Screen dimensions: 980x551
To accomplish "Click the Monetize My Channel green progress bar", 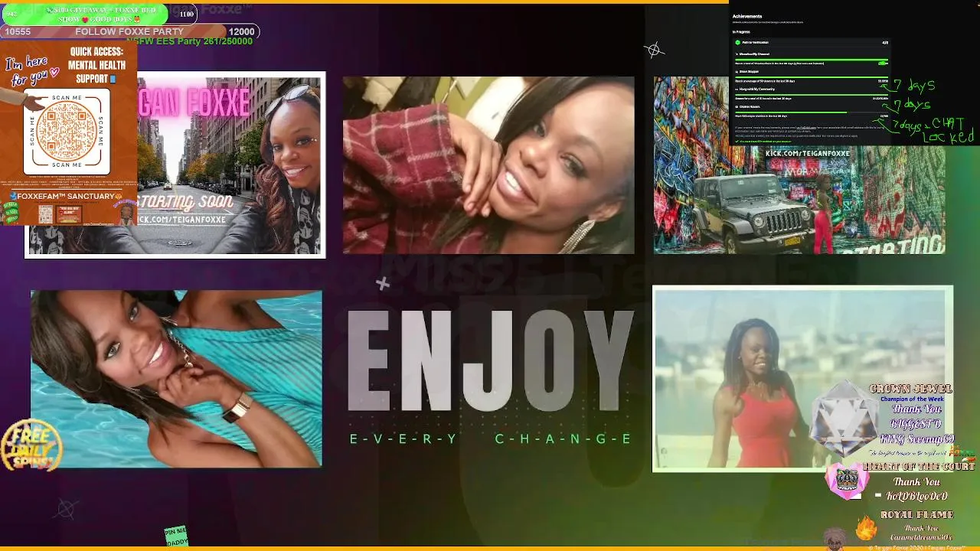I will tap(812, 60).
